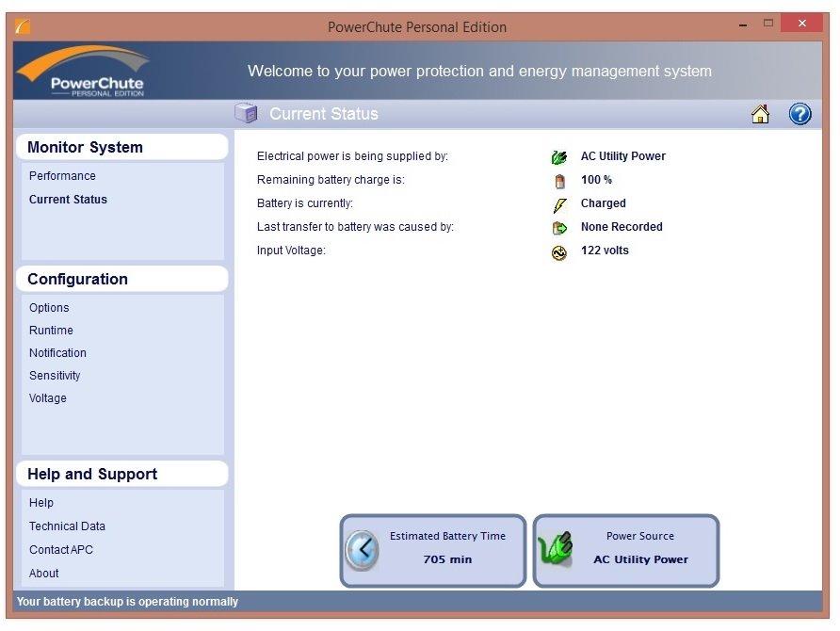The width and height of the screenshot is (840, 631).
Task: Close the PowerChute window
Action: coord(801,23)
